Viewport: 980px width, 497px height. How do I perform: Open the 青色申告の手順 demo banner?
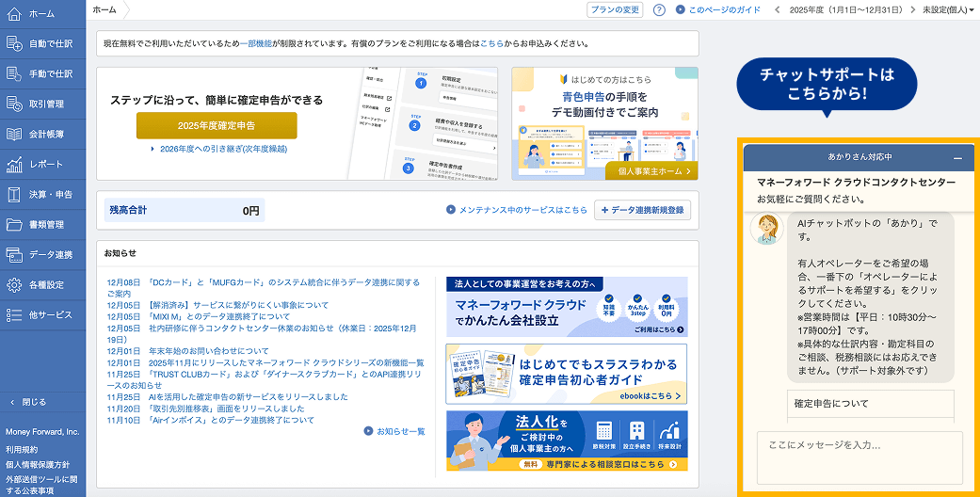coord(604,124)
